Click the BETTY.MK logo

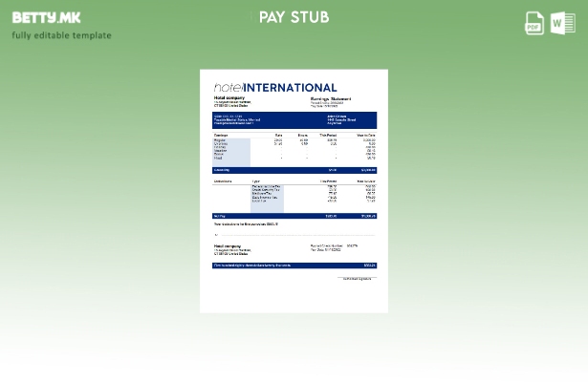click(x=46, y=17)
